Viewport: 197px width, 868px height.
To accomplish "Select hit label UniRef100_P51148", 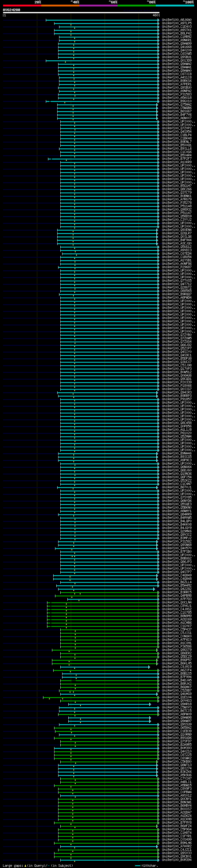I will pyautogui.click(x=177, y=206).
